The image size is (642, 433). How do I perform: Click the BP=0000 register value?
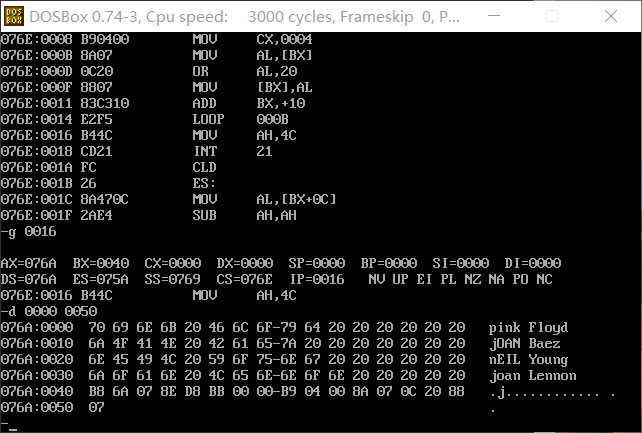tap(389, 263)
